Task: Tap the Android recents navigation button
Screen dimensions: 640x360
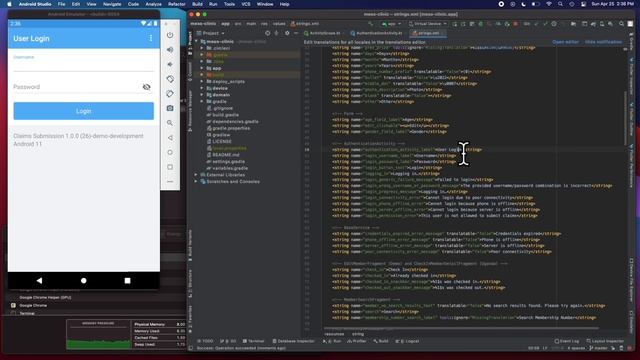Action: 127,280
